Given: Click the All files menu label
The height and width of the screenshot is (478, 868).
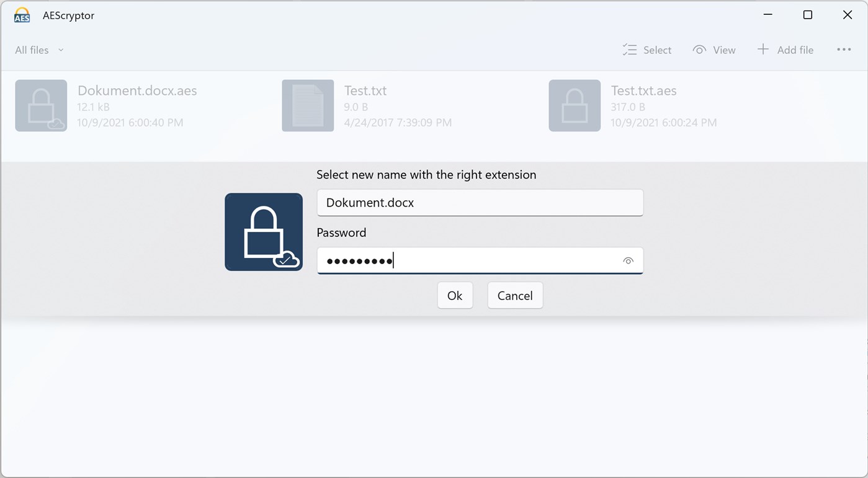Looking at the screenshot, I should 31,50.
